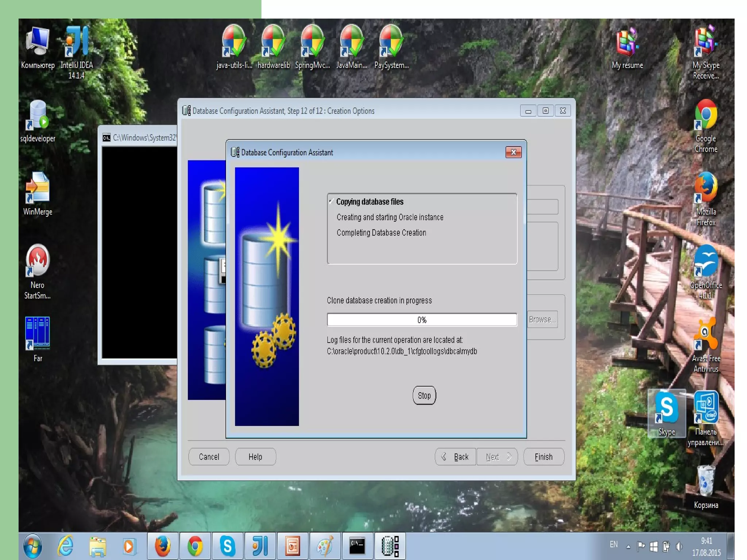Click the clone database creation progress bar
Viewport: 747px width, 560px height.
pos(422,320)
